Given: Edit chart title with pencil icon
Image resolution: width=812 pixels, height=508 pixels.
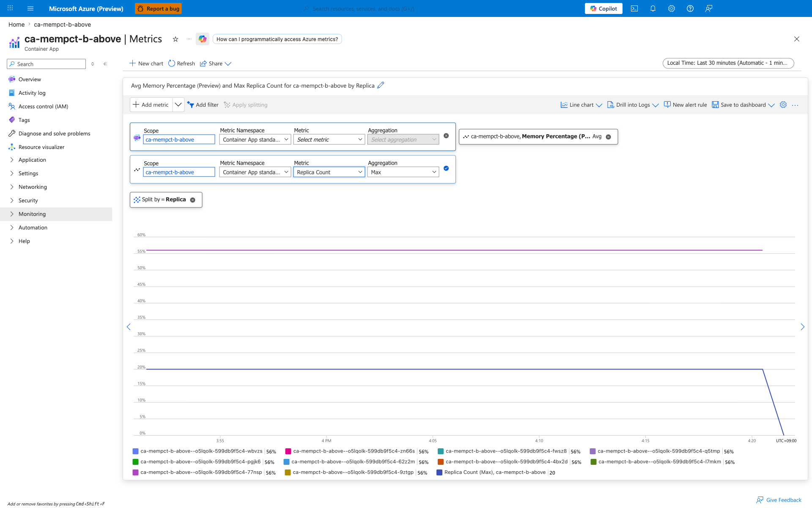Looking at the screenshot, I should click(x=381, y=85).
